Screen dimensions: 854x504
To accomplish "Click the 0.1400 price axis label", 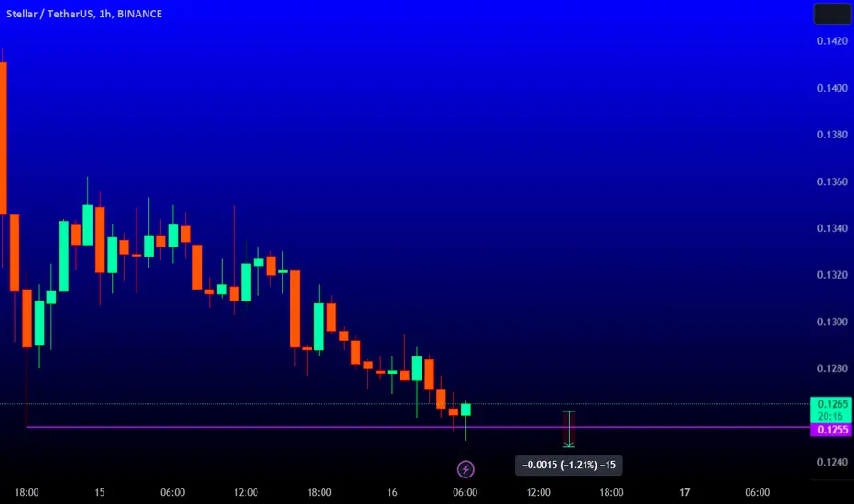I will click(832, 88).
